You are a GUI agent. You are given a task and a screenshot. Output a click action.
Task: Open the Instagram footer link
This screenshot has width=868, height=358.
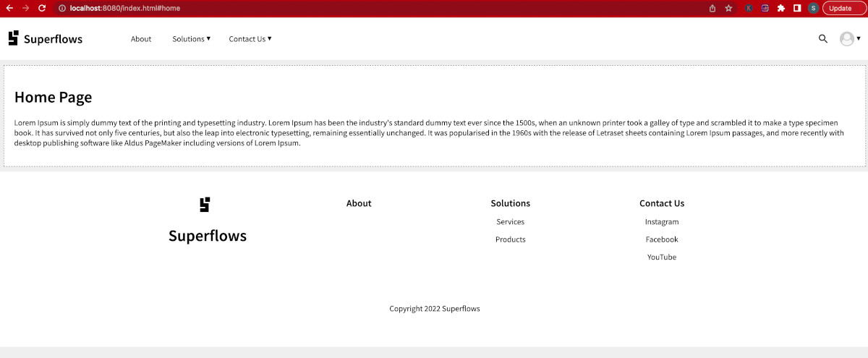coord(662,222)
